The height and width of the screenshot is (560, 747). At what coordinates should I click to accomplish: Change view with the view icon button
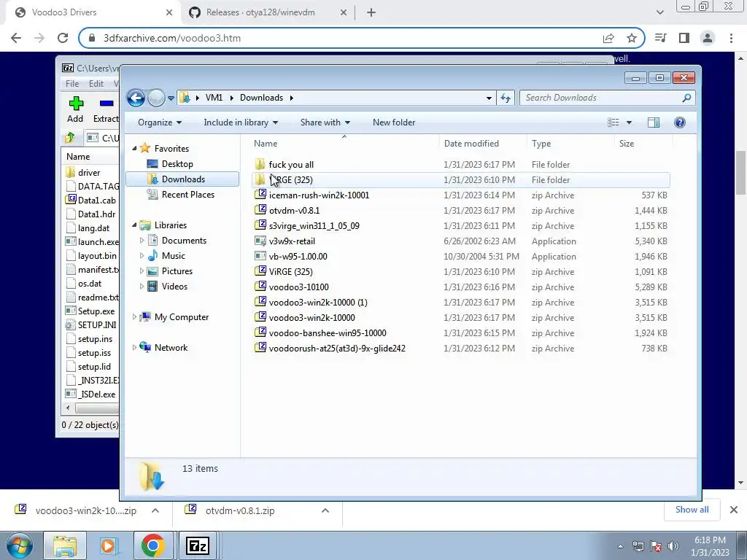pos(613,122)
